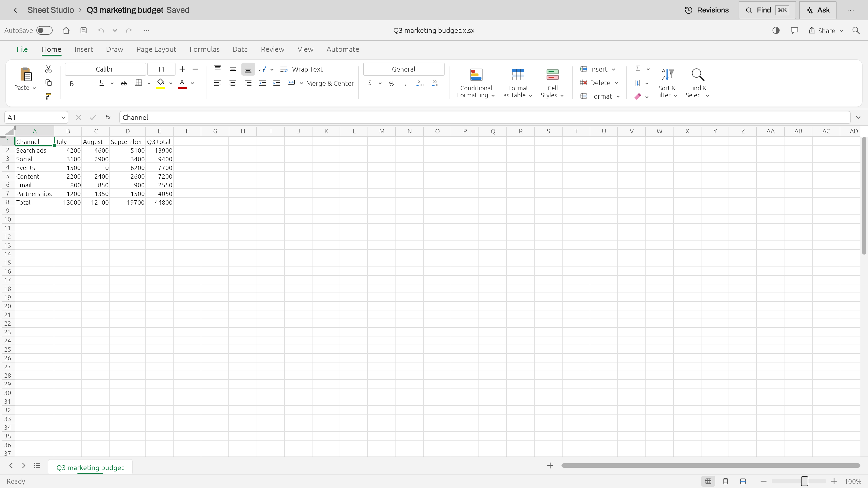Select the Q3 marketing budget sheet tab

[x=90, y=467]
